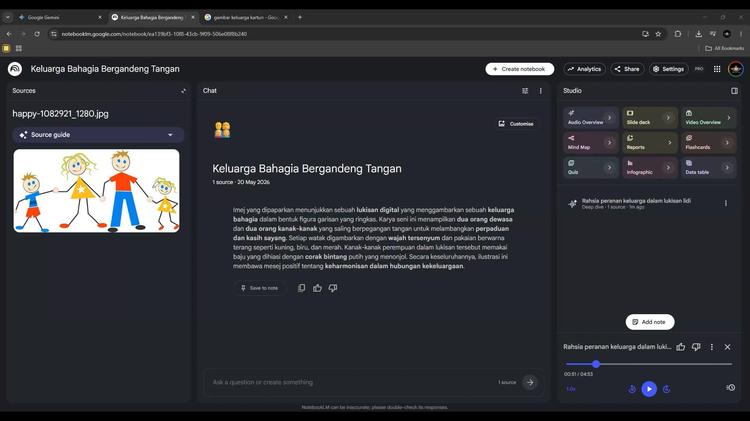The image size is (750, 421).
Task: Open audio player three-dot menu
Action: (x=712, y=347)
